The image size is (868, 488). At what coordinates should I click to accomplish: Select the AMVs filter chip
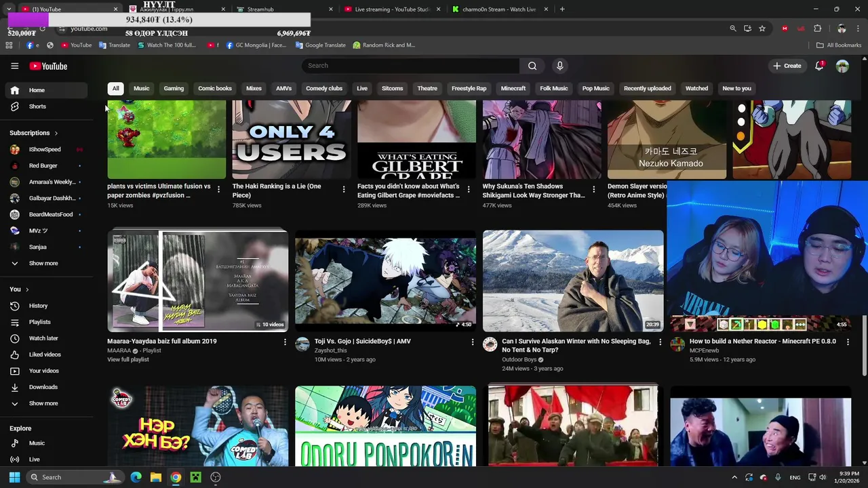click(x=283, y=89)
